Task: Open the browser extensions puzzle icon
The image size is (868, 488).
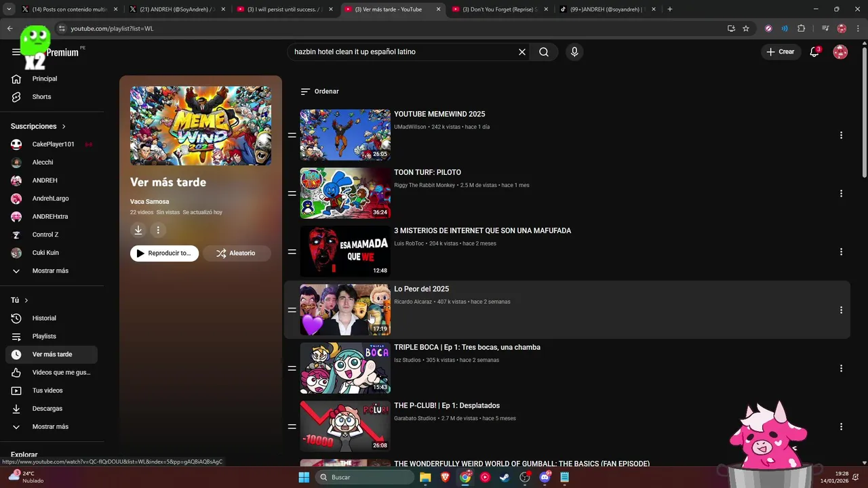Action: (802, 28)
